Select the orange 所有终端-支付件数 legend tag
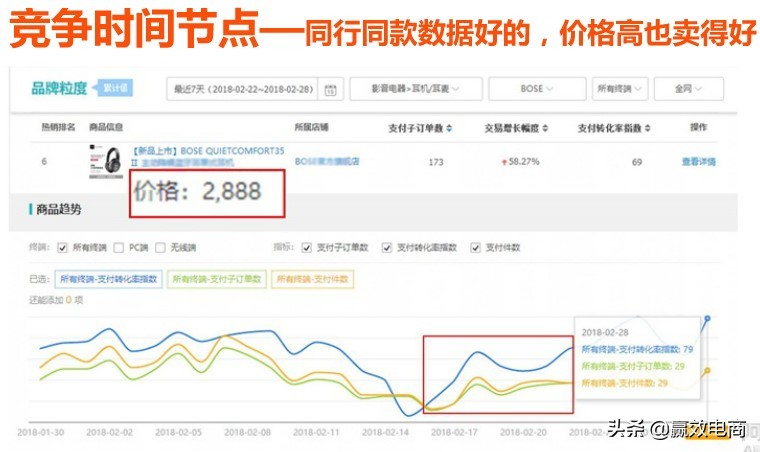 pyautogui.click(x=313, y=279)
